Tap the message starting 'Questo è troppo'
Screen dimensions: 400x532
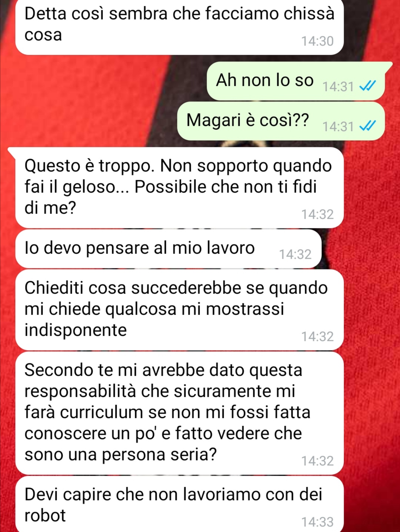[179, 188]
